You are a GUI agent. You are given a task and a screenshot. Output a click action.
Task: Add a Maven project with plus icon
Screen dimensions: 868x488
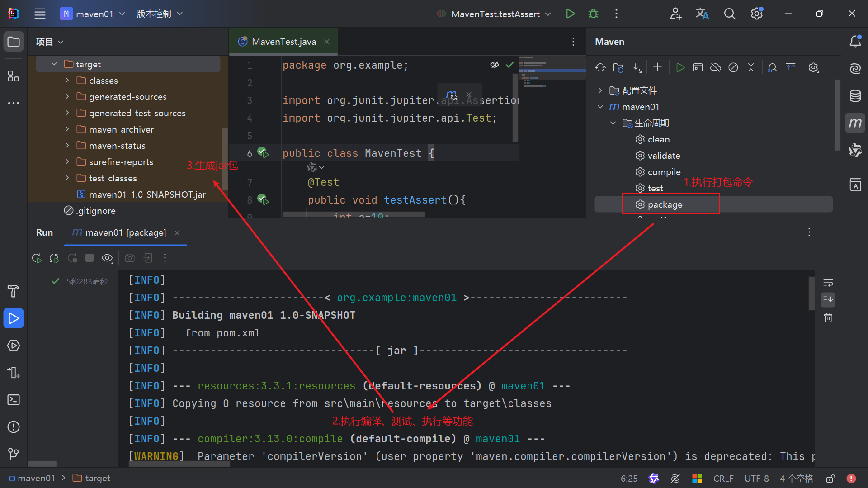pyautogui.click(x=657, y=67)
